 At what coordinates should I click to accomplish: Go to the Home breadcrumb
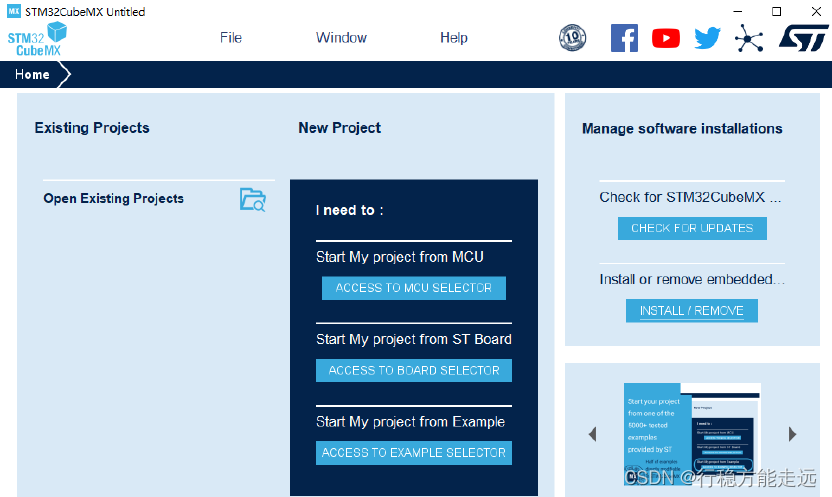[x=32, y=74]
